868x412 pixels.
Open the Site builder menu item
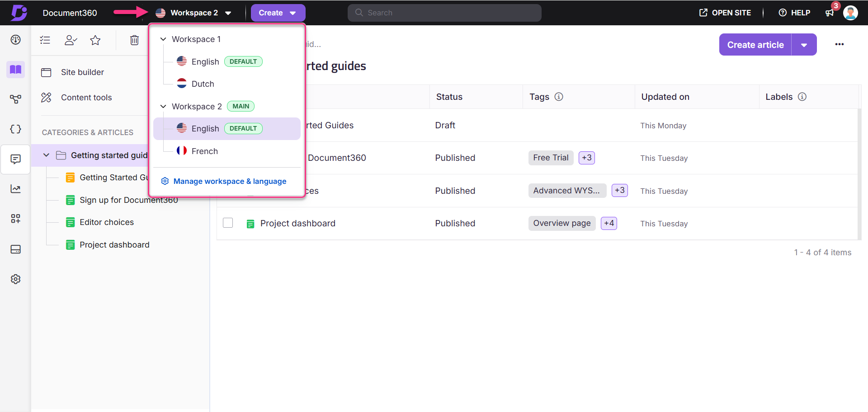82,72
